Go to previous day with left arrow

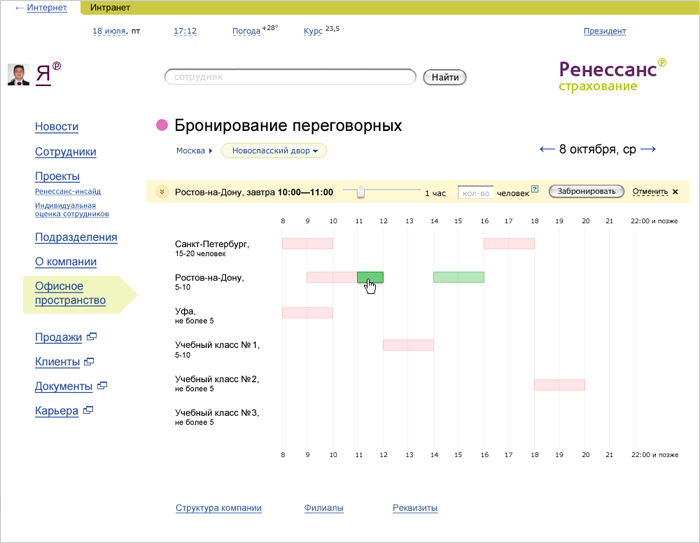pos(547,149)
